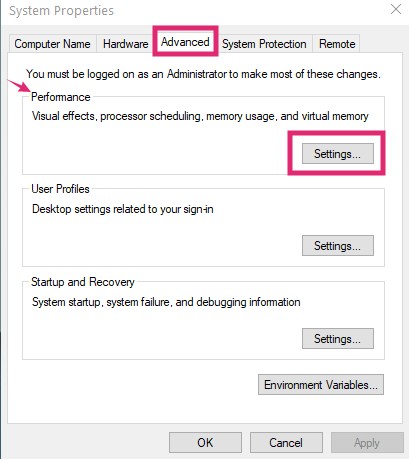Click the Administrator login notice text
This screenshot has height=459, width=409.
point(203,74)
